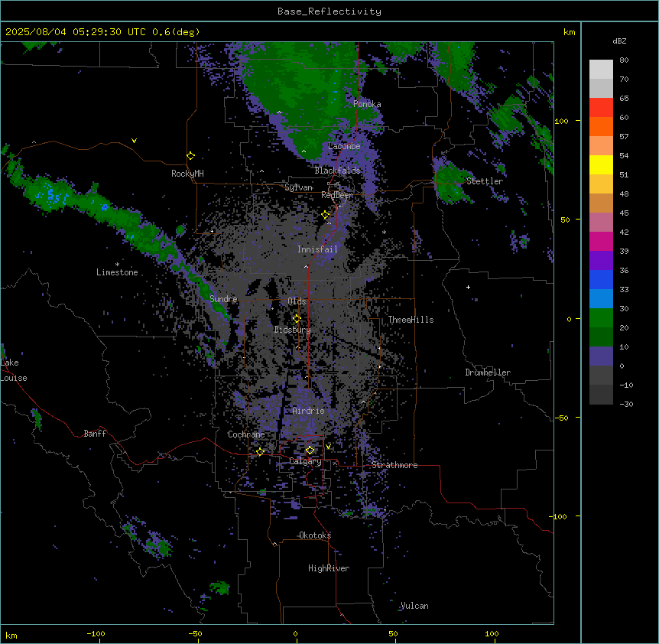Click the Strathmore label
659x644 pixels.
click(394, 465)
